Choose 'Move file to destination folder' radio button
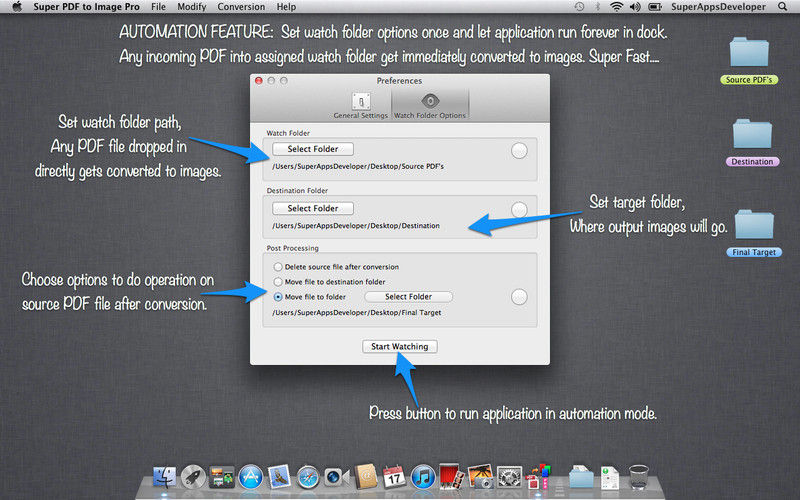Screen dimensions: 800x500 click(x=279, y=282)
